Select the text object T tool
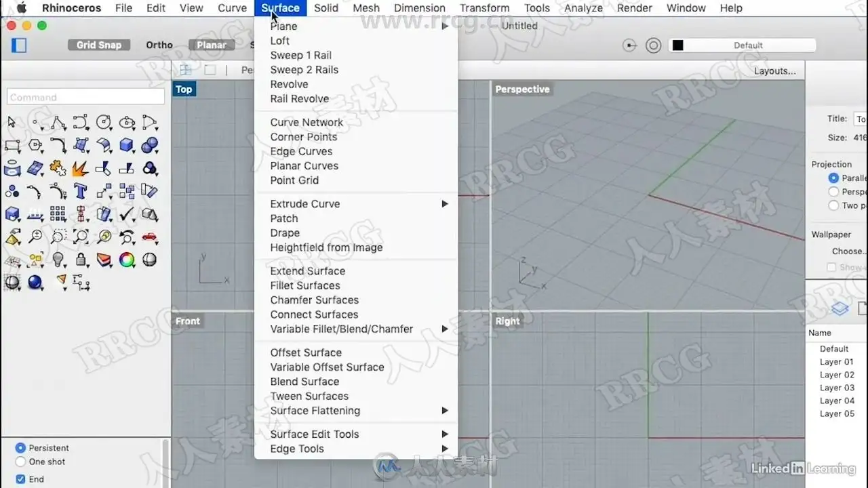 point(81,191)
